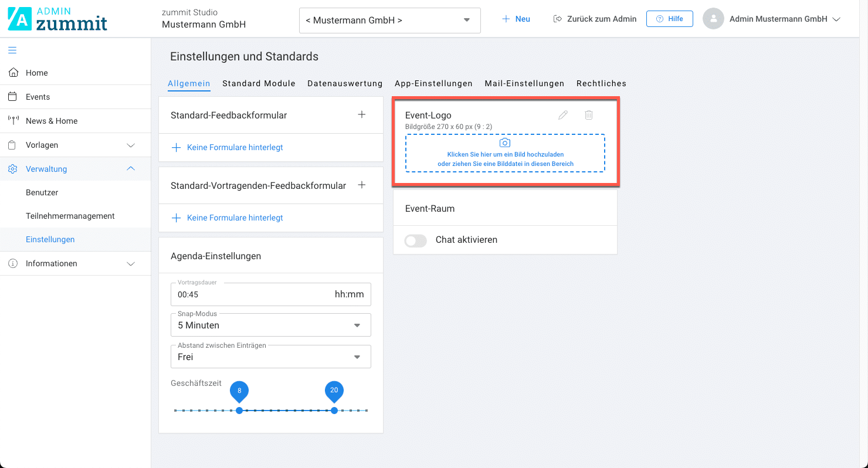Click the trash icon for Event-Logo

[x=589, y=115]
